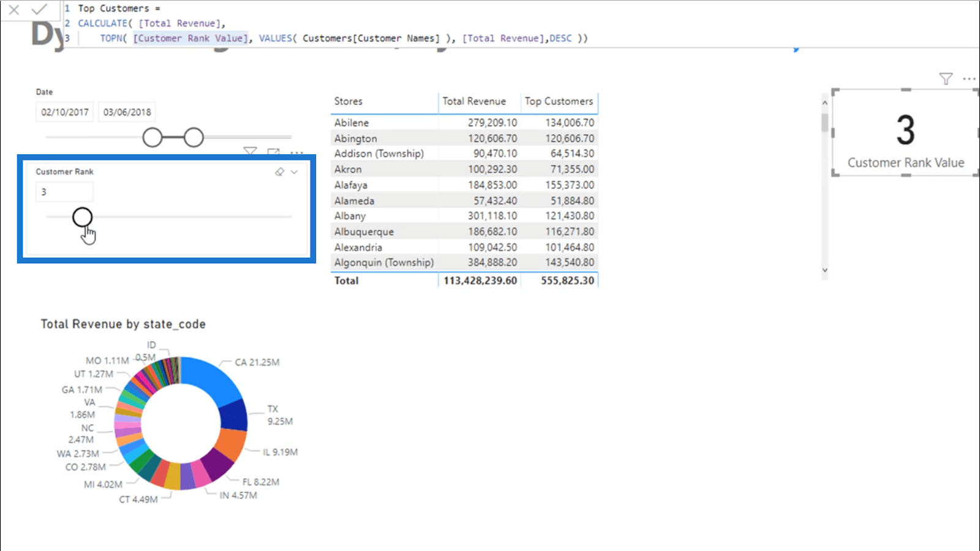This screenshot has height=551, width=980.
Task: Click the filter icon above the Customer Rank Value card
Action: (x=946, y=78)
